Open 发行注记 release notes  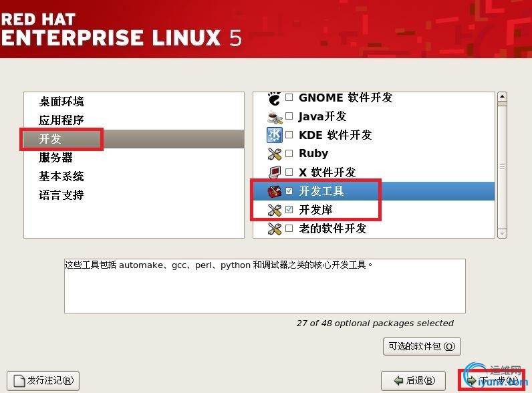point(43,381)
